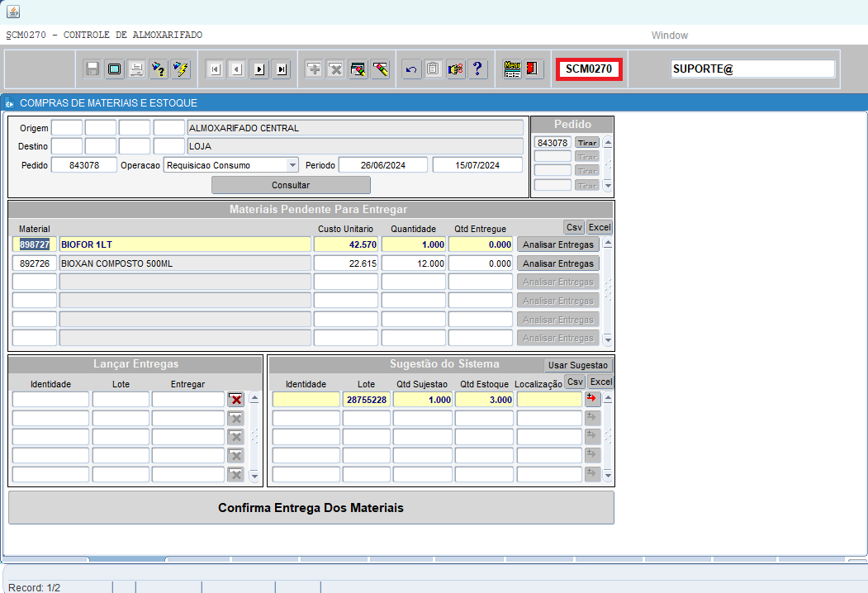The image size is (868, 593).
Task: Click Usar Sugestao button
Action: [x=577, y=365]
